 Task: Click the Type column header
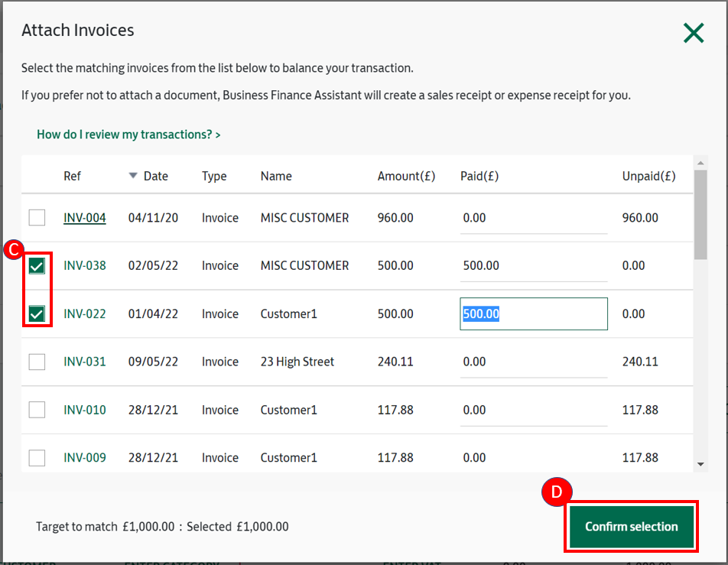[x=214, y=177]
